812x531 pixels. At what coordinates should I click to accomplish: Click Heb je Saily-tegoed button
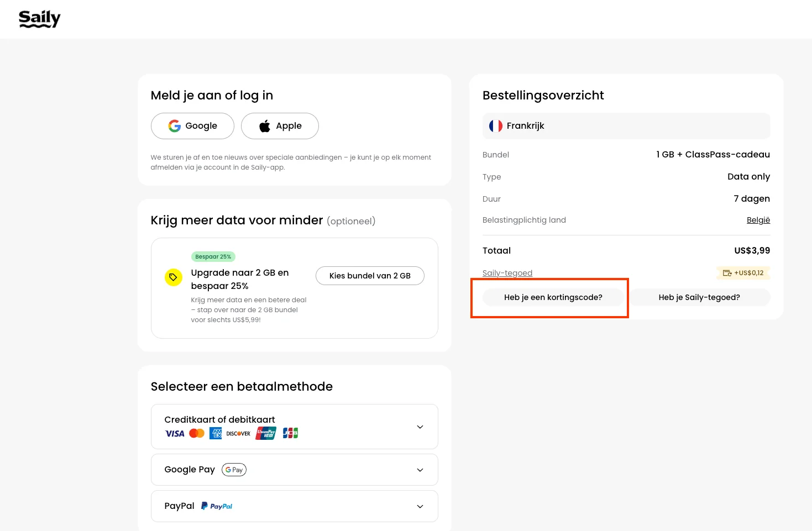[699, 297]
